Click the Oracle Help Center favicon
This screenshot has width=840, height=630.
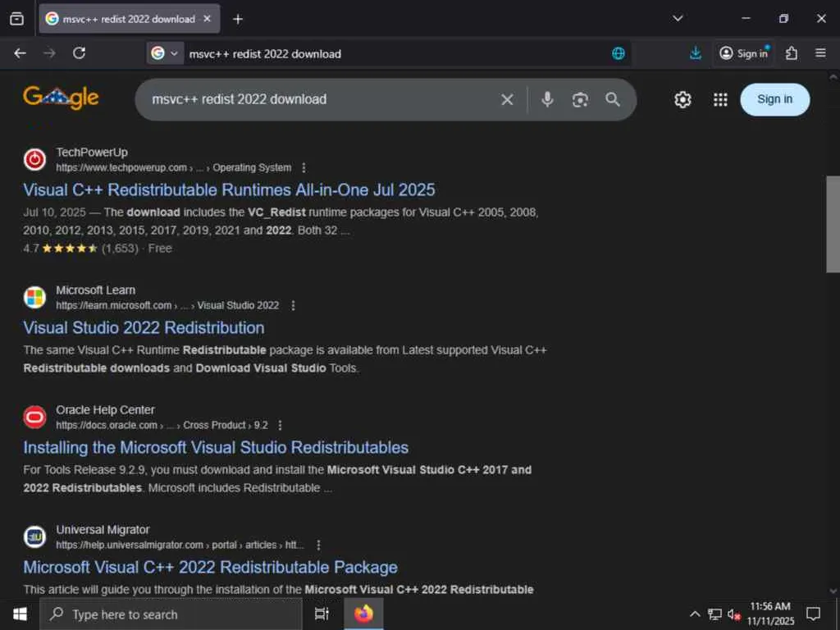[34, 418]
